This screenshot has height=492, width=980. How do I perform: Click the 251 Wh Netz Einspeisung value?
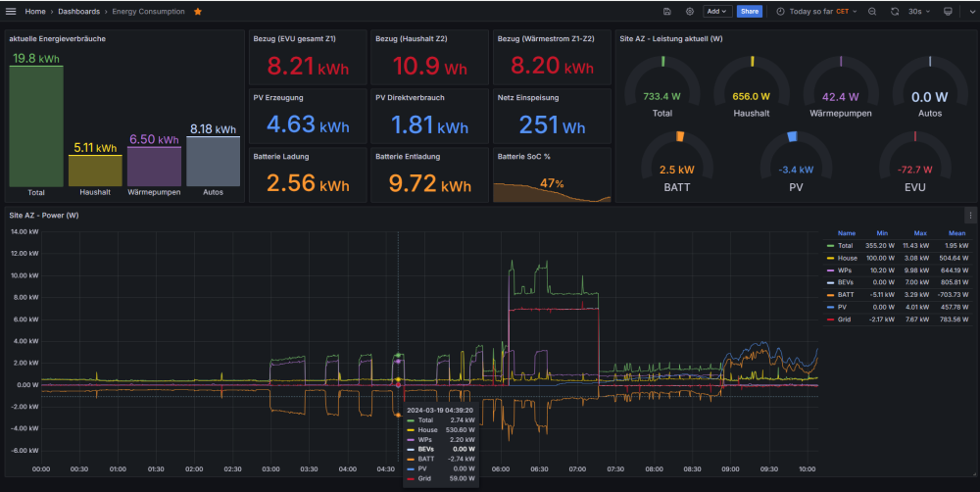coord(552,124)
